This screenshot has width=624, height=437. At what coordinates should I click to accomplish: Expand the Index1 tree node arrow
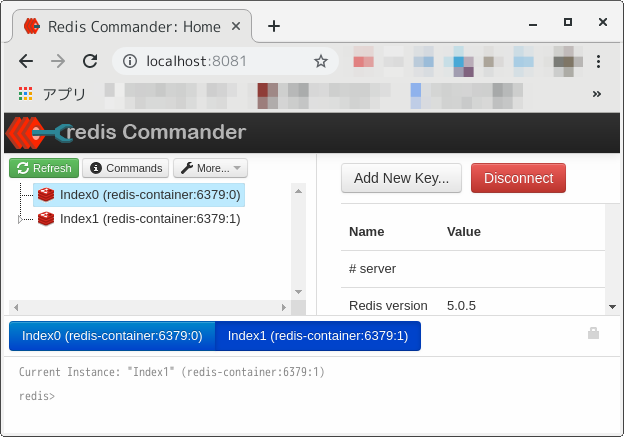pos(20,219)
